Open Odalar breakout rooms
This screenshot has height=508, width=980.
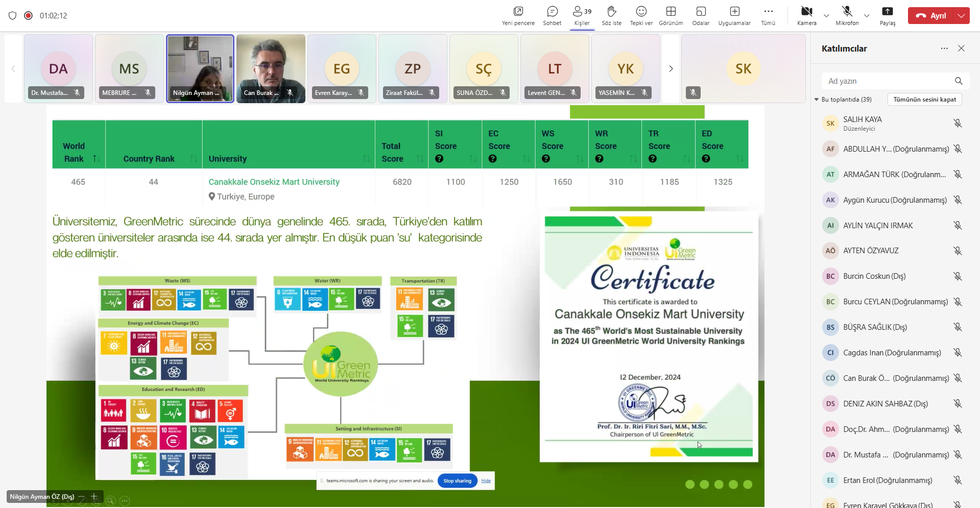tap(701, 15)
